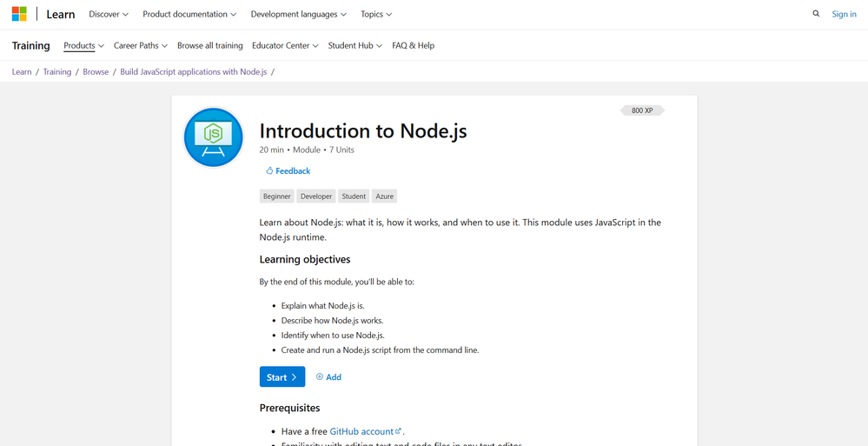This screenshot has height=446, width=868.
Task: Go to Browse all training
Action: [209, 45]
